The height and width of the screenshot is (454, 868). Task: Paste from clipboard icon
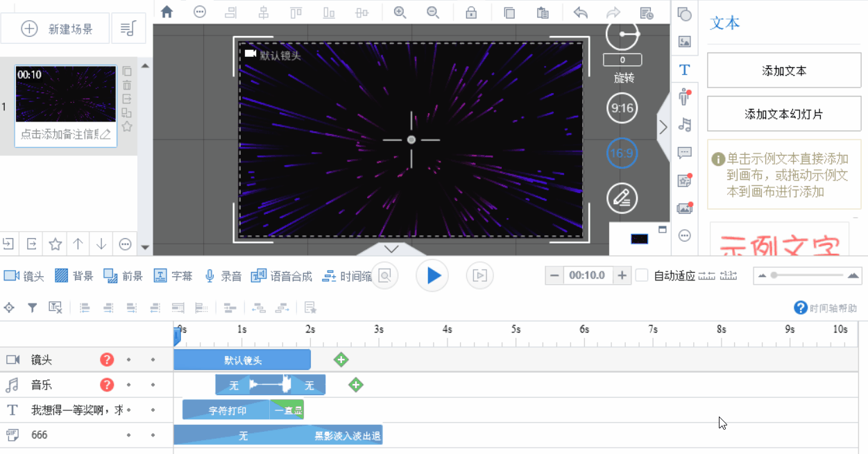pos(543,12)
